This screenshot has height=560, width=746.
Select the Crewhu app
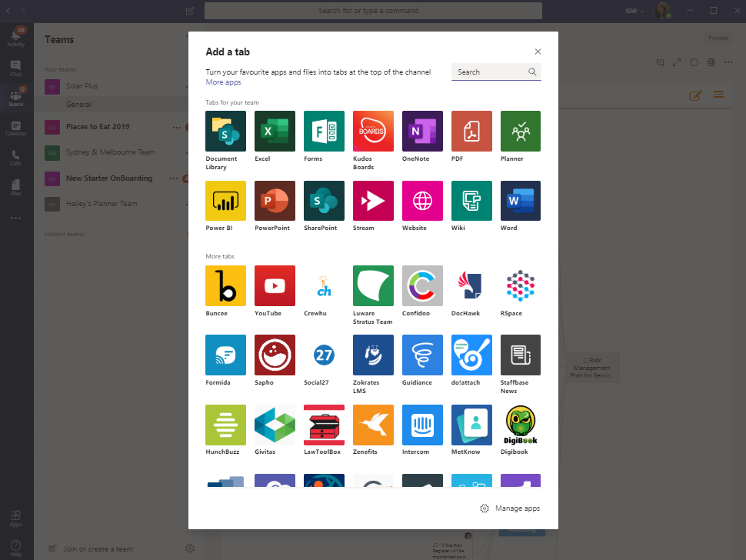[x=324, y=285]
